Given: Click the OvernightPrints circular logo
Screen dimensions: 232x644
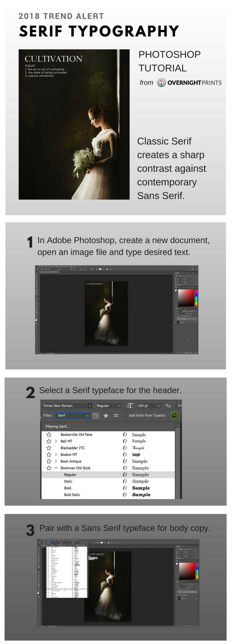Looking at the screenshot, I should click(161, 83).
